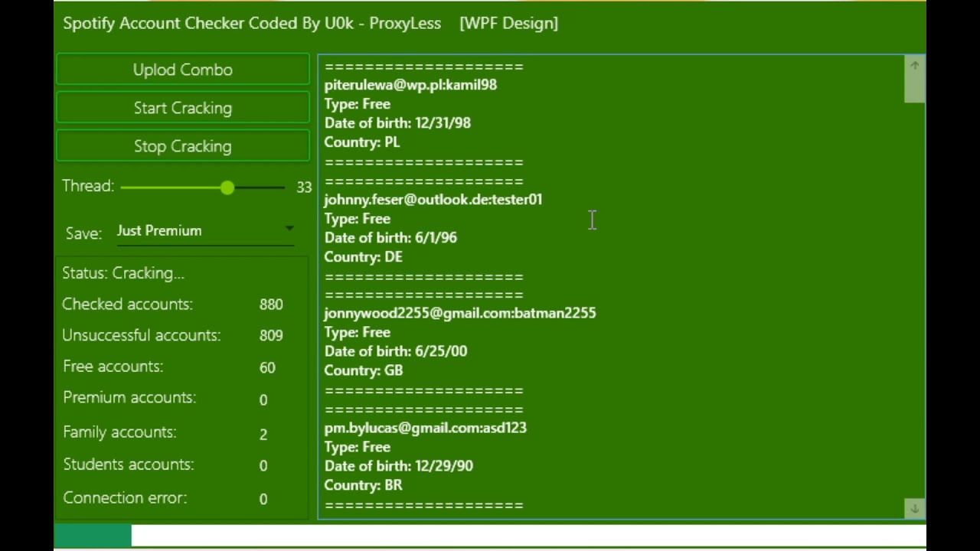This screenshot has width=980, height=551.
Task: Click the Start Cracking button
Action: coord(182,108)
